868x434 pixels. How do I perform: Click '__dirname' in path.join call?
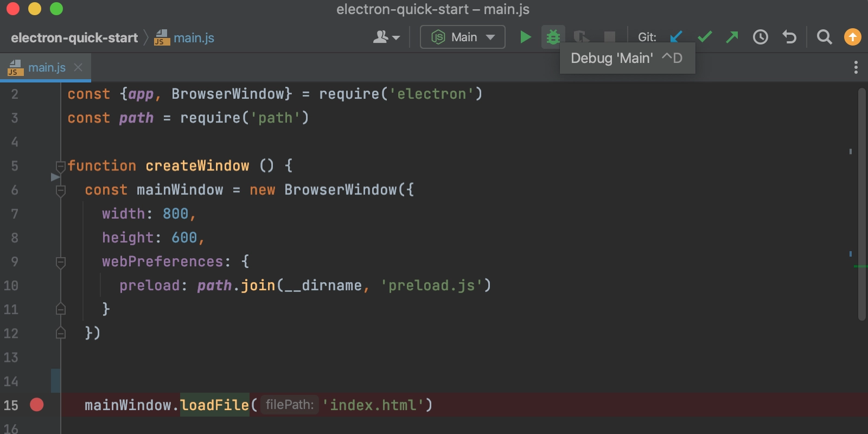[323, 285]
